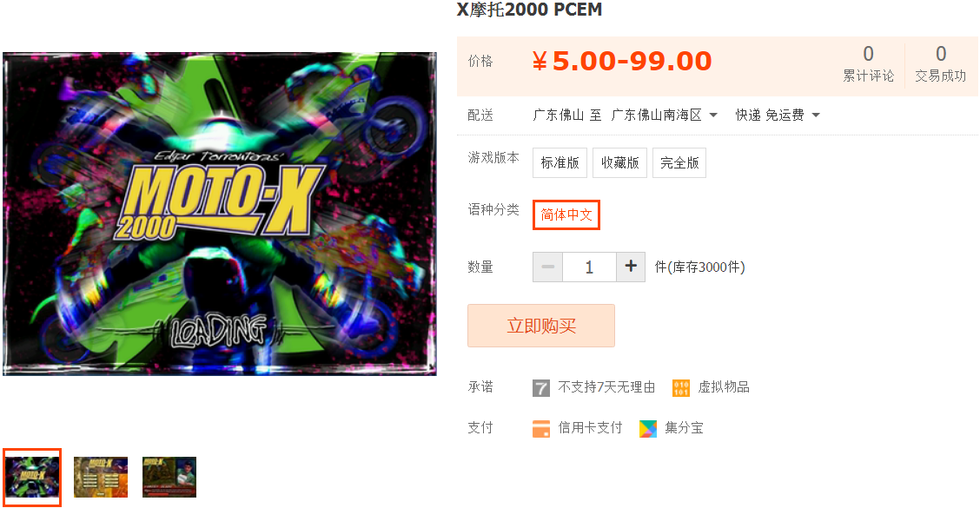The height and width of the screenshot is (508, 980).
Task: Click the credit card payment icon
Action: point(540,429)
